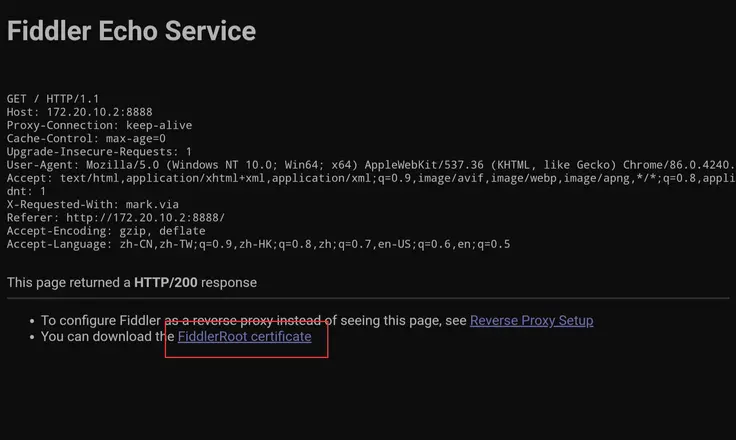The width and height of the screenshot is (736, 440).
Task: Click the GET / HTTP/1.1 request line
Action: (x=53, y=99)
